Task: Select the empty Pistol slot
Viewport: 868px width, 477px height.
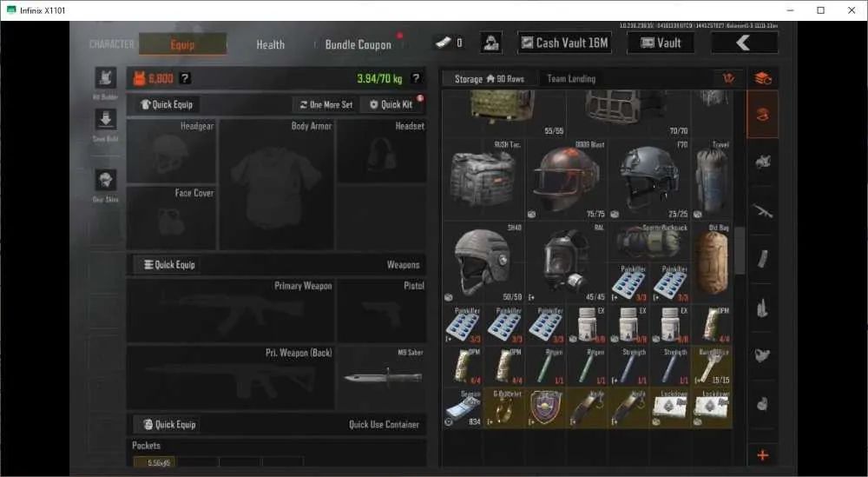Action: point(382,311)
